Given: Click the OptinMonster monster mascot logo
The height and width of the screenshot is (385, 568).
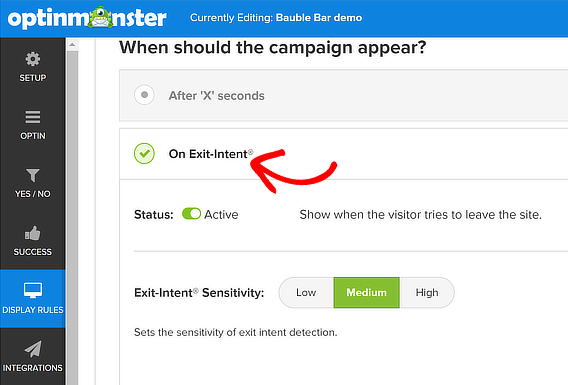Looking at the screenshot, I should [101, 17].
